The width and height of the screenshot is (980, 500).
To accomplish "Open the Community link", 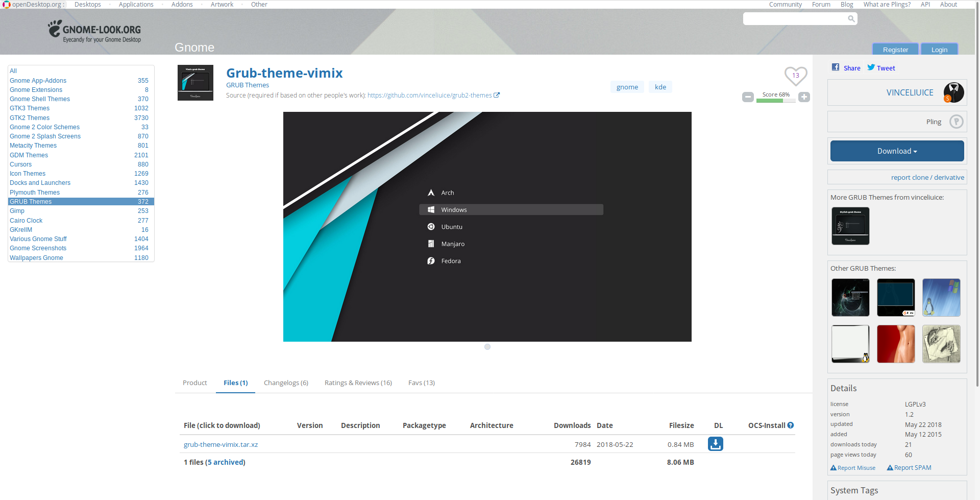I will click(785, 5).
